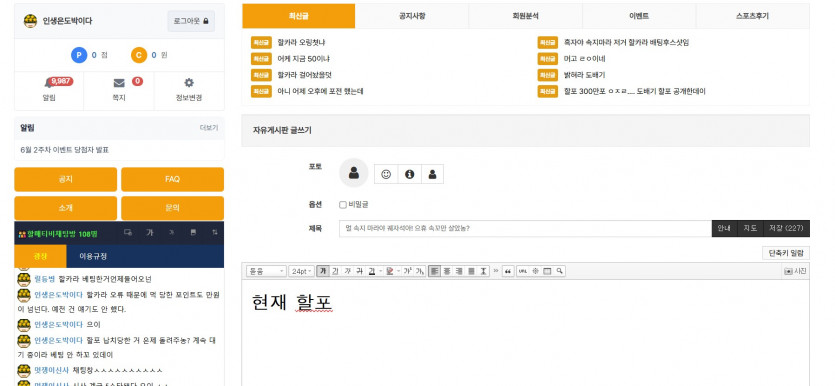Image resolution: width=835 pixels, height=386 pixels.
Task: Click the smiley emoticon icon in 포토 row
Action: pos(386,174)
